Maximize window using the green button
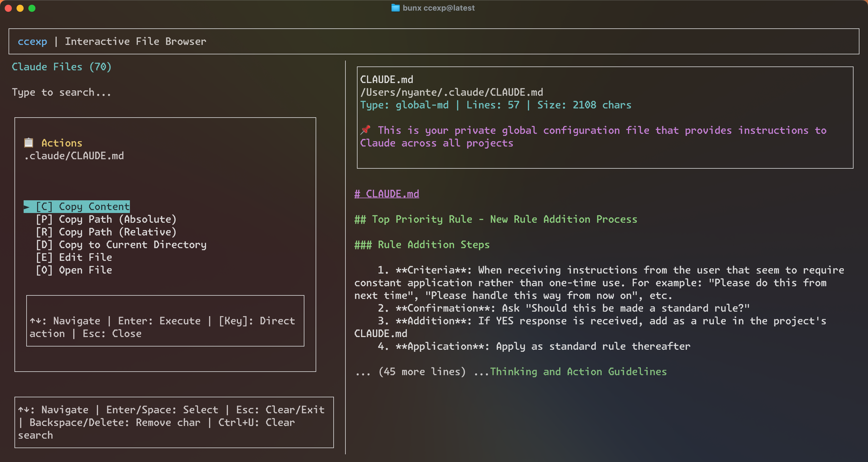868x462 pixels. point(32,8)
